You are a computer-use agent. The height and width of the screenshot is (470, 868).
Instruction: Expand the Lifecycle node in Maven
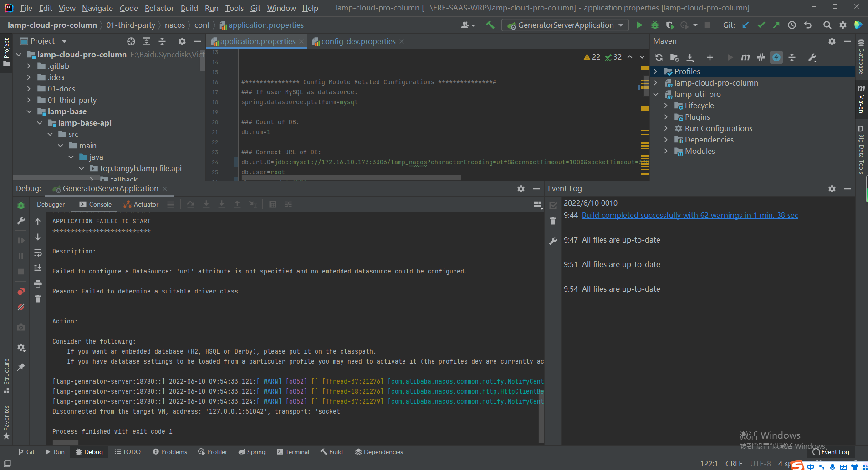(x=666, y=106)
